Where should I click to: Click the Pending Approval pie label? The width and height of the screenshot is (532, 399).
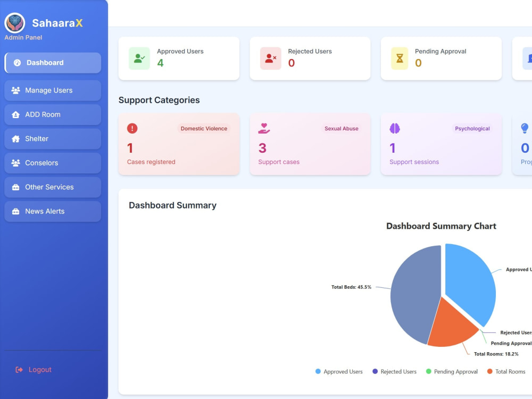(511, 343)
